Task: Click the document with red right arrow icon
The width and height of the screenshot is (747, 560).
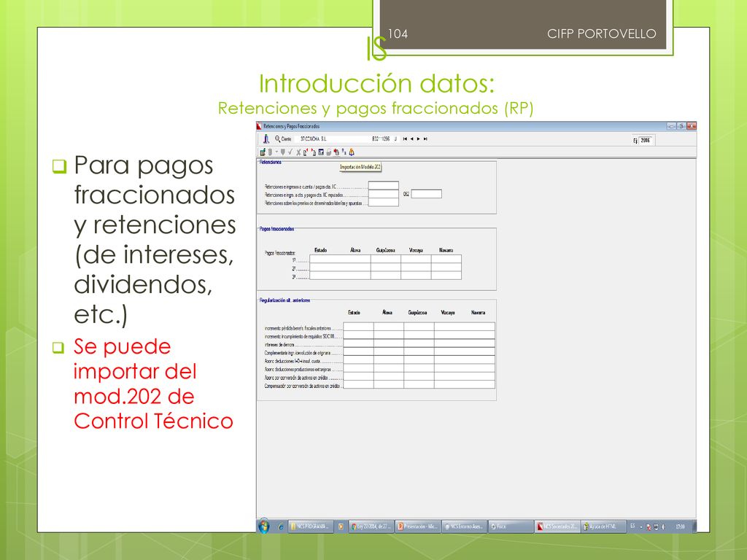Action: [314, 152]
